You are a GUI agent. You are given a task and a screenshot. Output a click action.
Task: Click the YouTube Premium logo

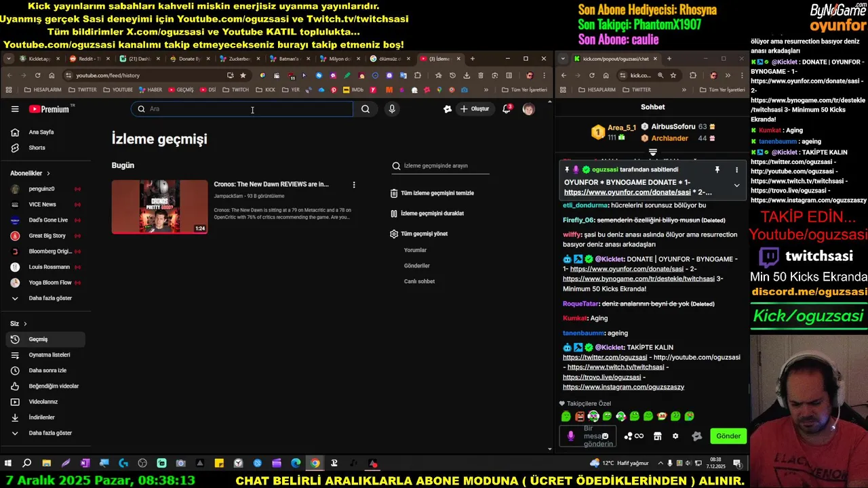[50, 109]
